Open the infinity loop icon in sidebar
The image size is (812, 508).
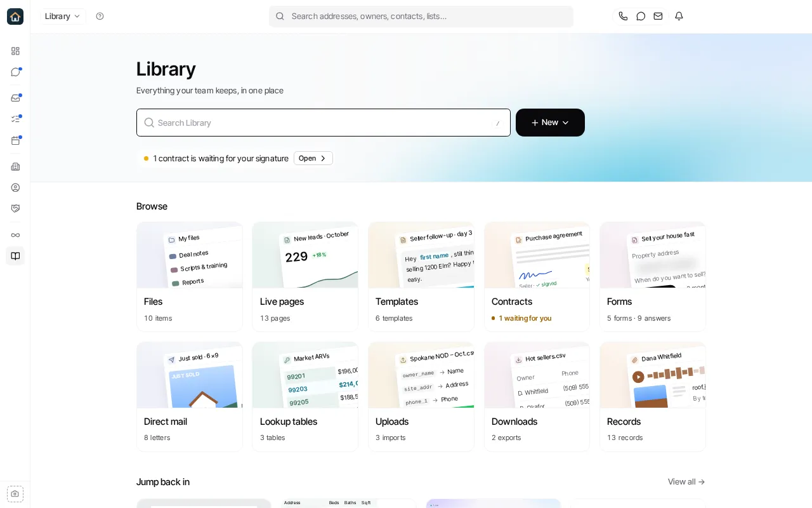pos(15,235)
